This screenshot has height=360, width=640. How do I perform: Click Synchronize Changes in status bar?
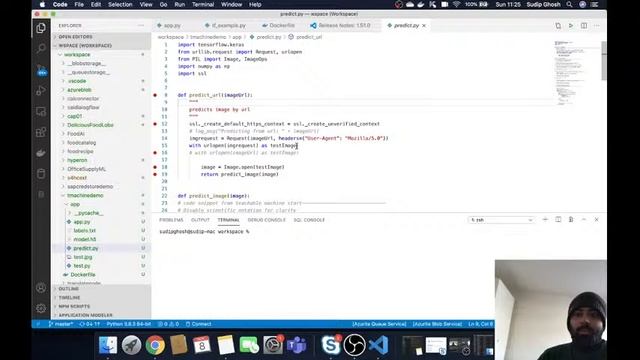(89, 324)
